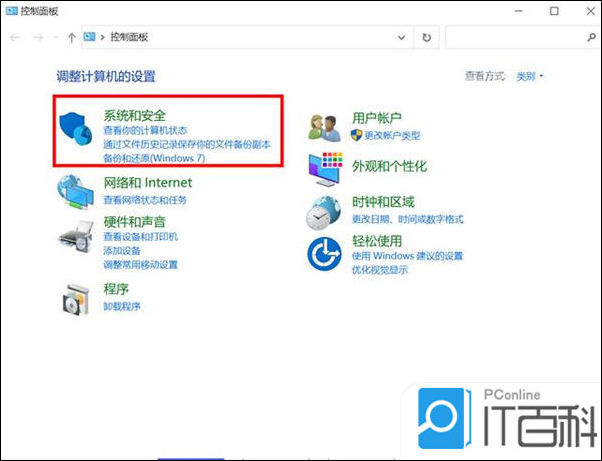
Task: Minimize the Control Panel window
Action: click(519, 11)
